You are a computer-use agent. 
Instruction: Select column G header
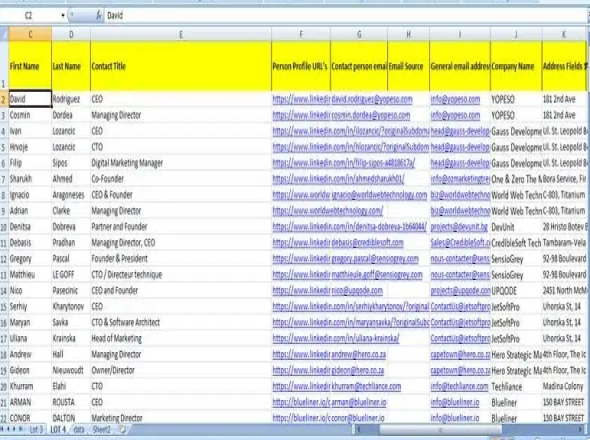pos(359,34)
